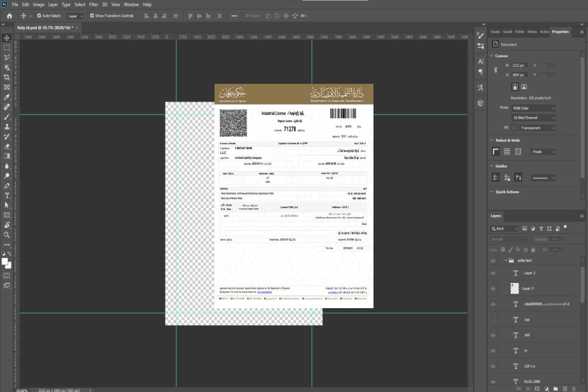
Task: Switch to the Swatches panel tab
Action: pos(495,32)
